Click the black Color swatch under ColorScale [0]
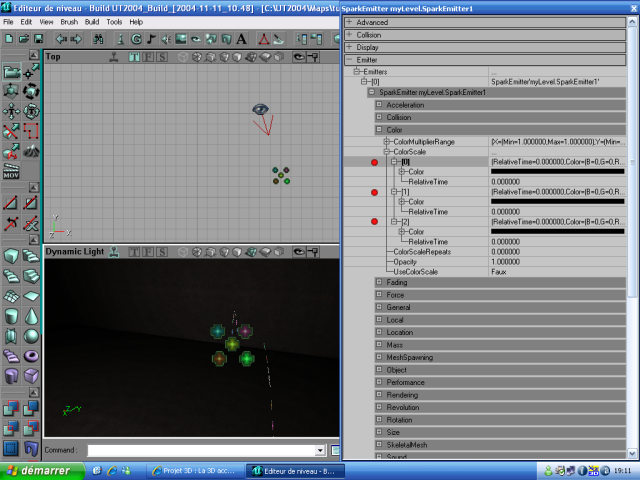Image resolution: width=640 pixels, height=480 pixels. point(557,171)
